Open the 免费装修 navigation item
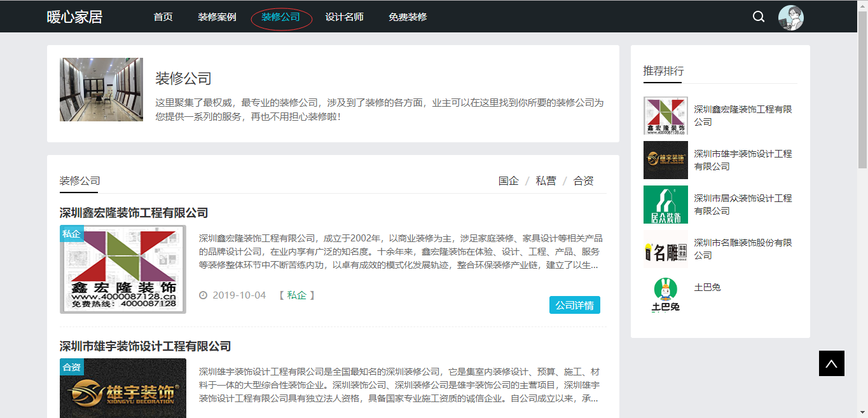 pos(408,17)
